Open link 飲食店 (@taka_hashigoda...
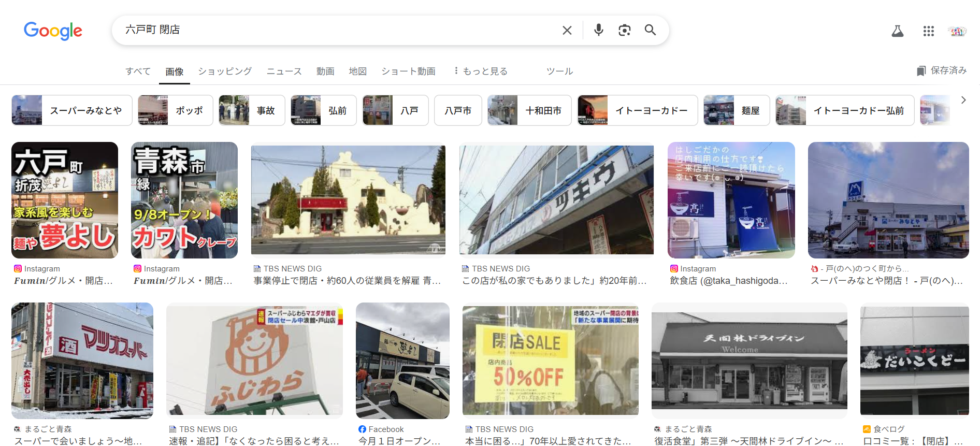 (x=729, y=281)
